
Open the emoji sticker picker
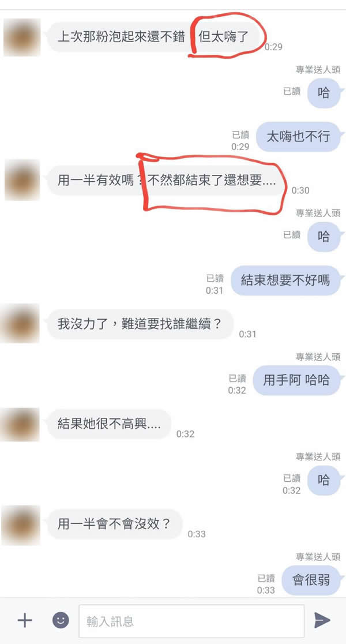(61, 620)
